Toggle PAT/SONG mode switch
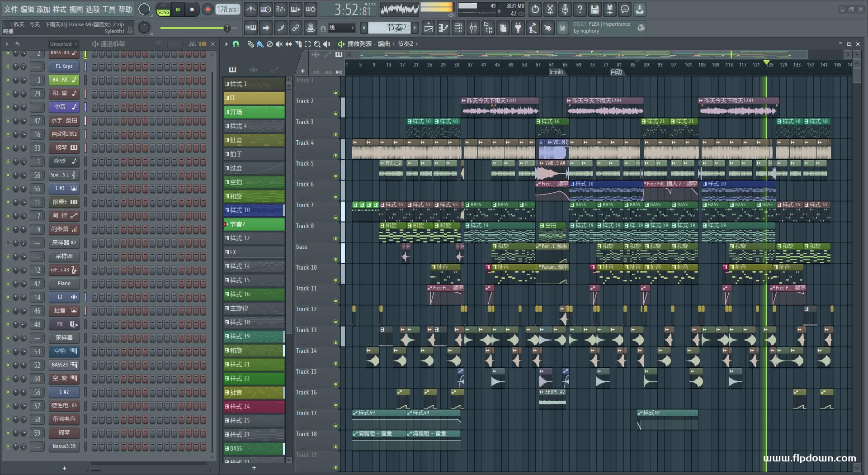The image size is (868, 475). [163, 9]
